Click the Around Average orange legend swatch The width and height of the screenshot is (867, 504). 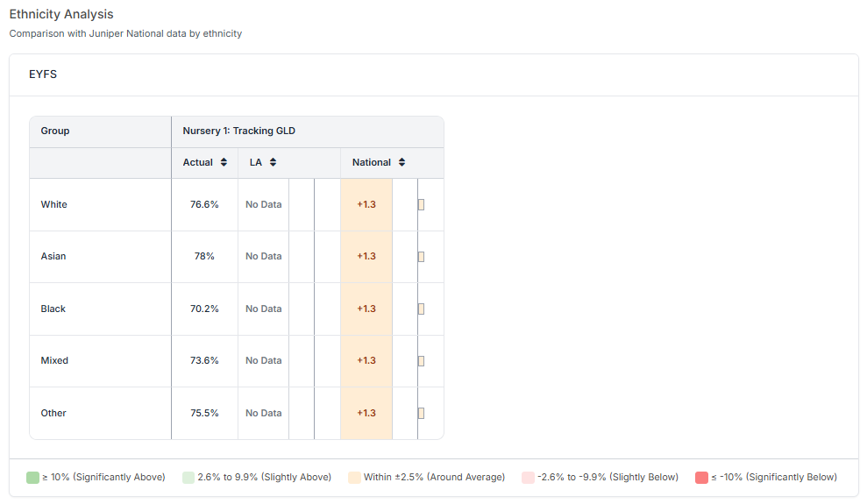click(354, 478)
